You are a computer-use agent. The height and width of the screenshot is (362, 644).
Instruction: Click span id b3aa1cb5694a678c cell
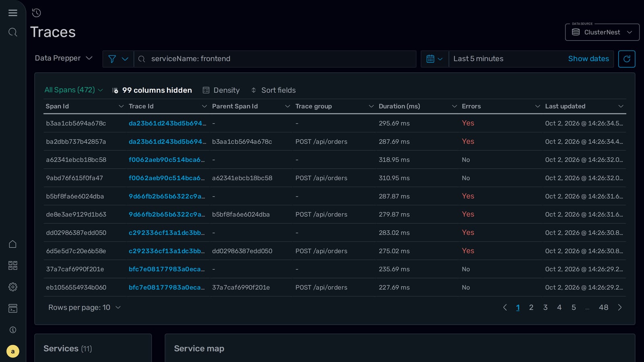pyautogui.click(x=76, y=123)
